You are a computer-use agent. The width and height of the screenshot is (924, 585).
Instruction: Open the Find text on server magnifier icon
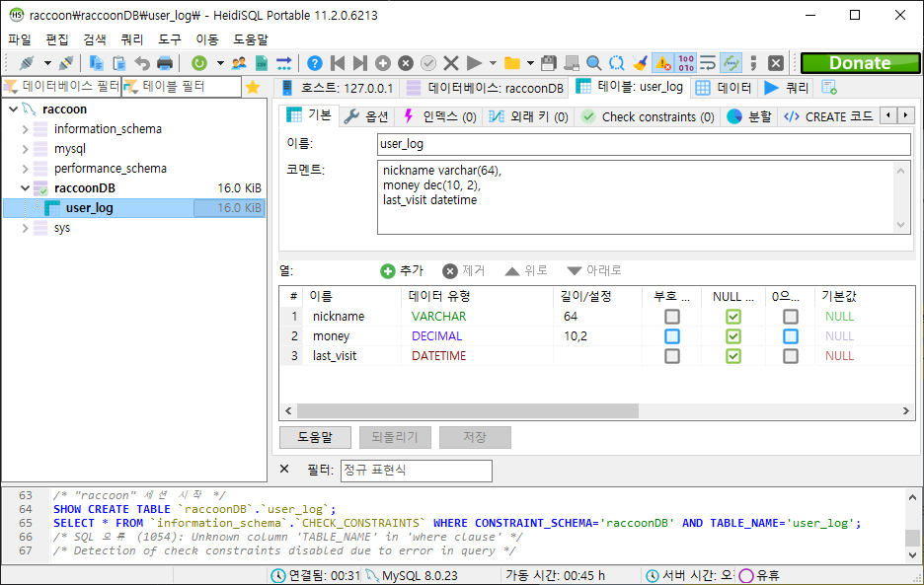click(x=594, y=62)
